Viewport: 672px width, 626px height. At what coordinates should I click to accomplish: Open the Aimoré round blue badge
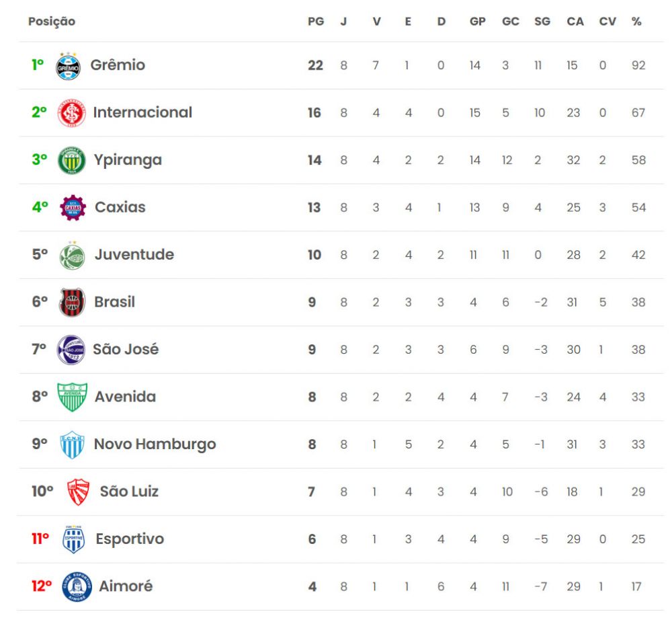(77, 587)
